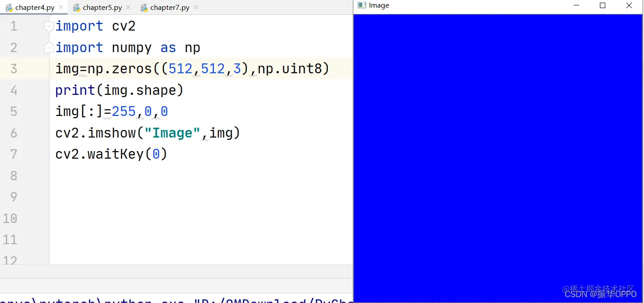Click line number 1 in the gutter
644x303 pixels.
click(x=14, y=26)
